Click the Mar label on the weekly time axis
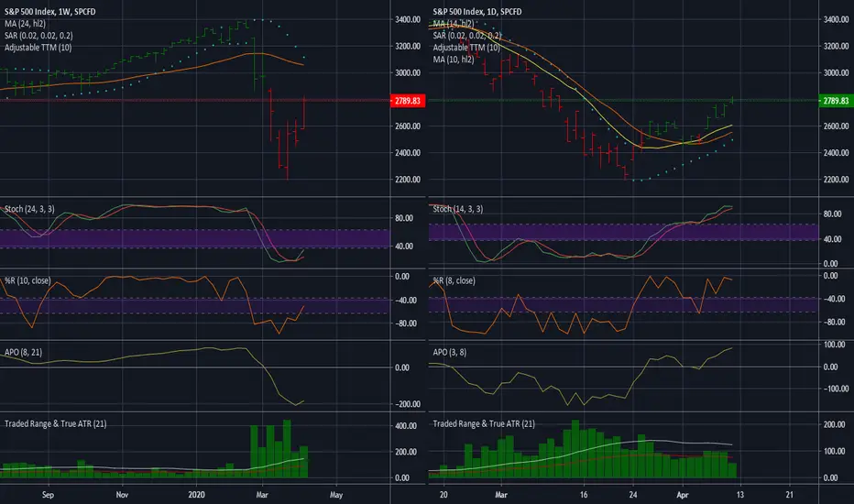 tap(262, 495)
